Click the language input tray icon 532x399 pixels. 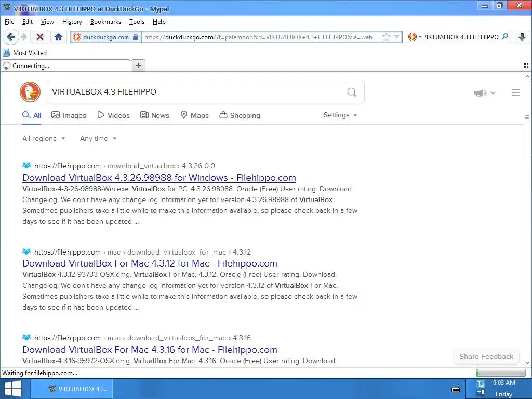(480, 384)
